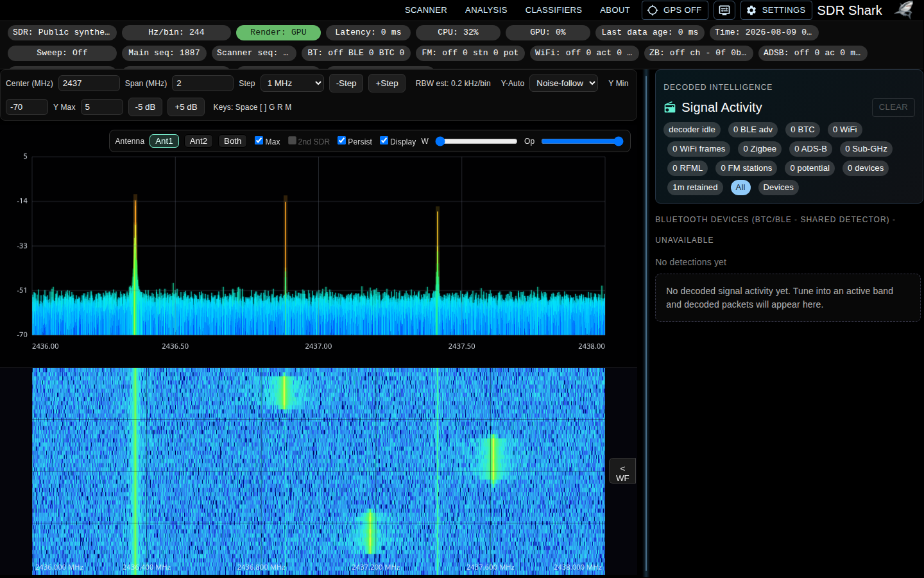The image size is (924, 578).
Task: Click the Y Min -70 input field
Action: click(27, 107)
